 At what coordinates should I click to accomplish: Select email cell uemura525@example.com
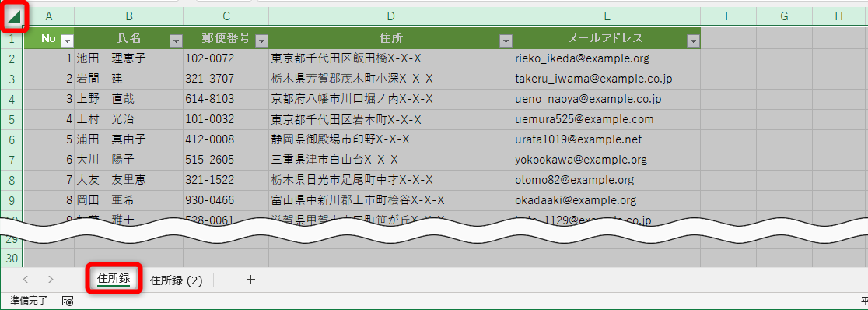click(607, 120)
